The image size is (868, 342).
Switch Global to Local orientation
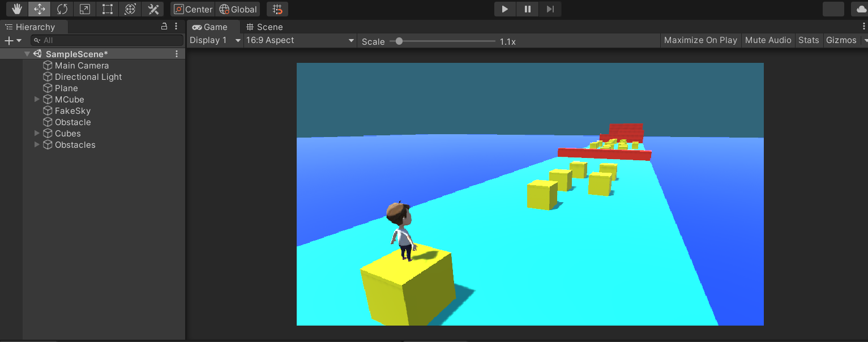tap(238, 9)
